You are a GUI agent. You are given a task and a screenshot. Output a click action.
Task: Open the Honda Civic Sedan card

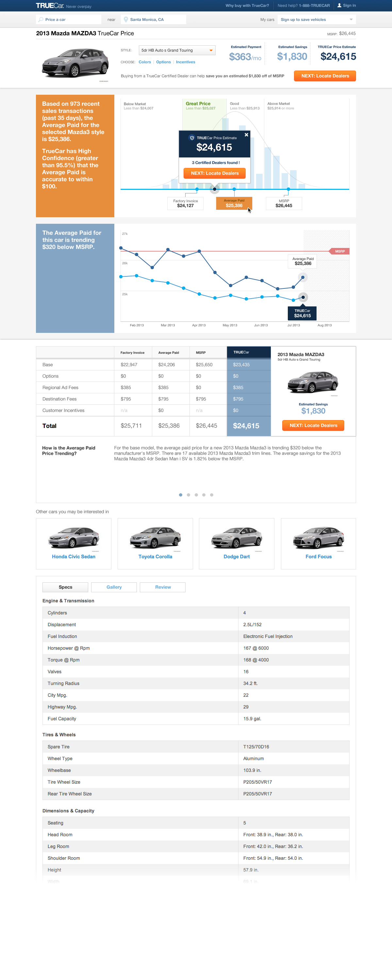tap(73, 544)
